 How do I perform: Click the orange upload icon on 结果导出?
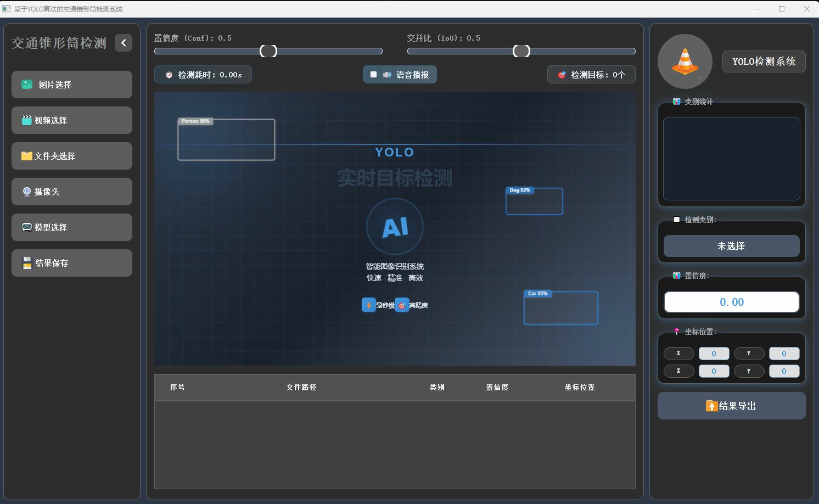pos(711,406)
